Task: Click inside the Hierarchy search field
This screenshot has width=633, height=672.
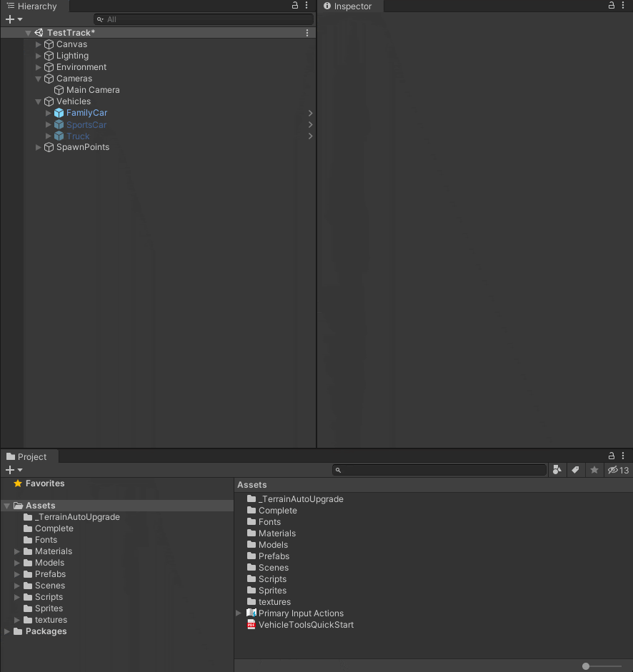Action: point(204,19)
